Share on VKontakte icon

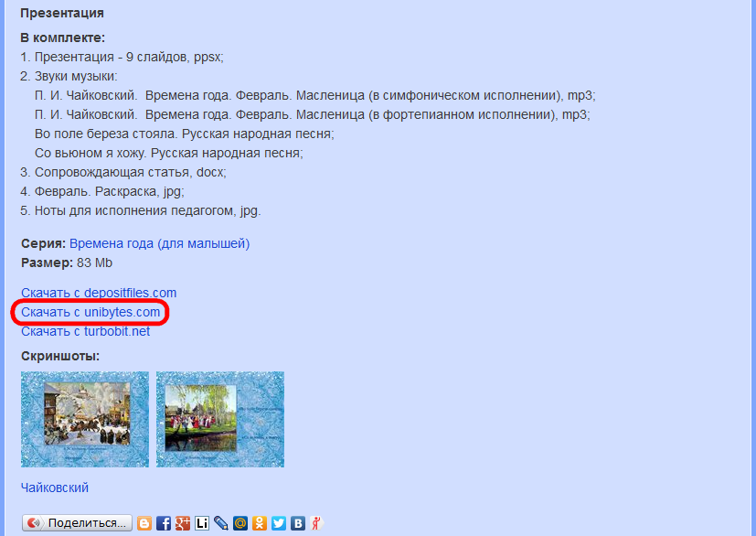tap(298, 523)
